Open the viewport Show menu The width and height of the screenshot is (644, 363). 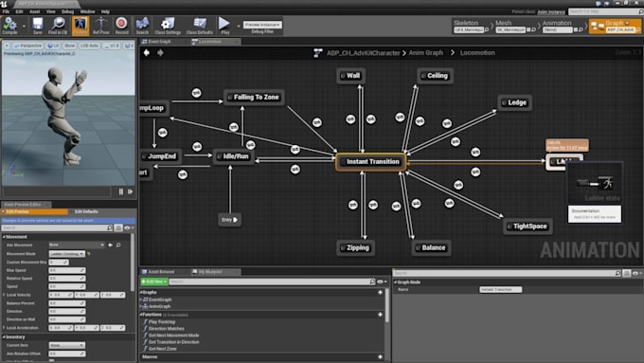pyautogui.click(x=70, y=45)
